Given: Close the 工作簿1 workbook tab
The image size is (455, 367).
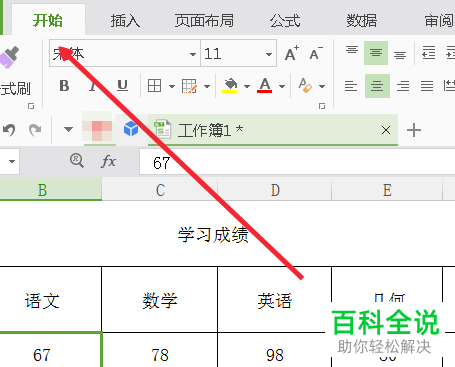Looking at the screenshot, I should (x=386, y=130).
